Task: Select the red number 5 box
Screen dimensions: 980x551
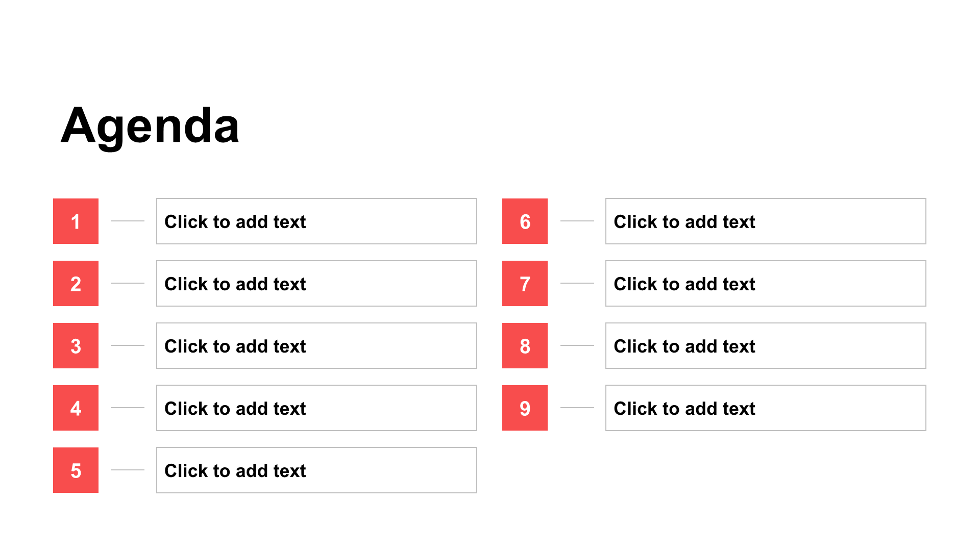Action: pyautogui.click(x=76, y=470)
